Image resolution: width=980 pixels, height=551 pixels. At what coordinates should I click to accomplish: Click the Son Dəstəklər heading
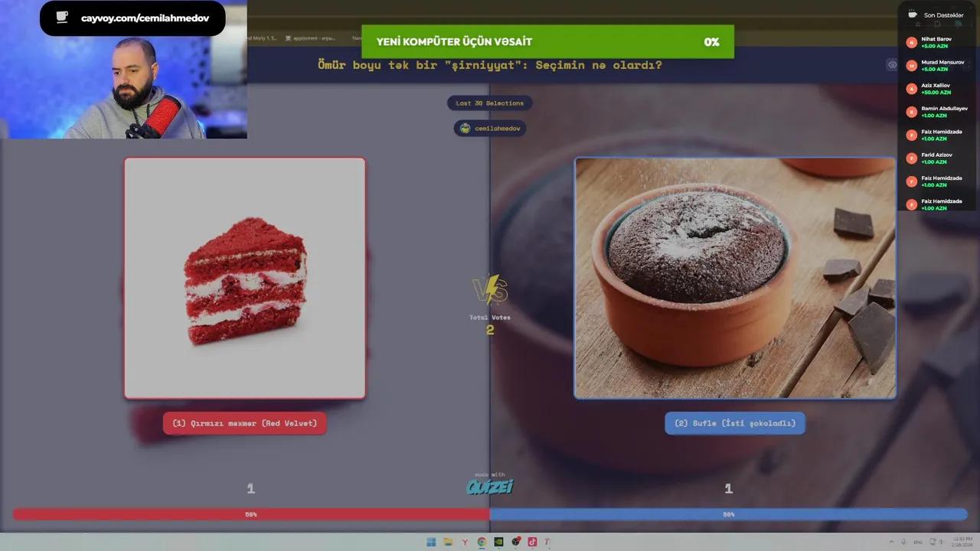[943, 15]
